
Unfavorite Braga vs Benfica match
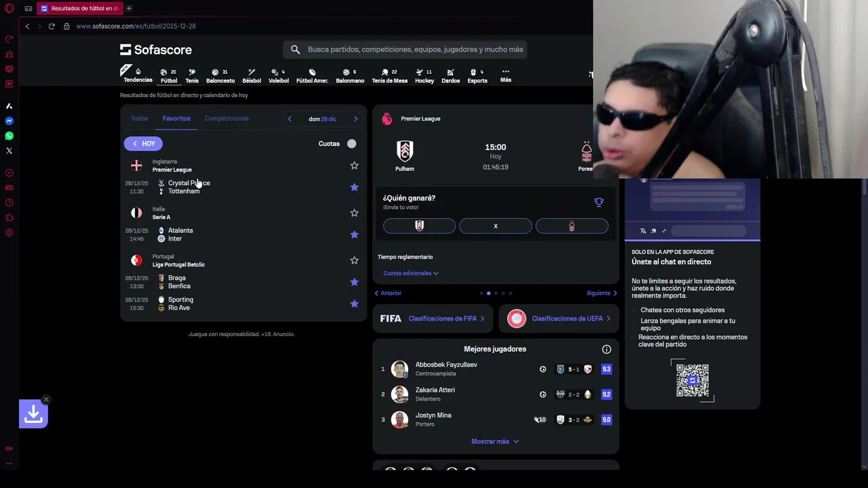pyautogui.click(x=354, y=282)
